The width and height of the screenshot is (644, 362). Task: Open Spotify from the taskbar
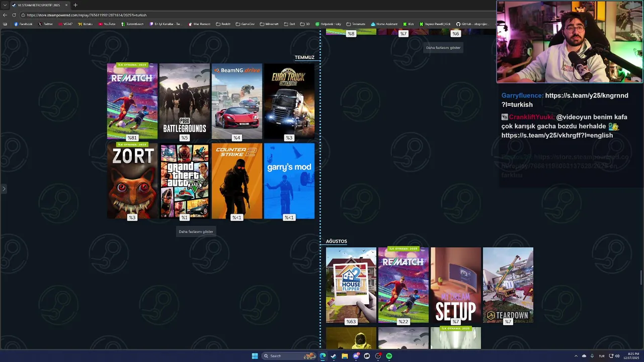[x=389, y=356]
